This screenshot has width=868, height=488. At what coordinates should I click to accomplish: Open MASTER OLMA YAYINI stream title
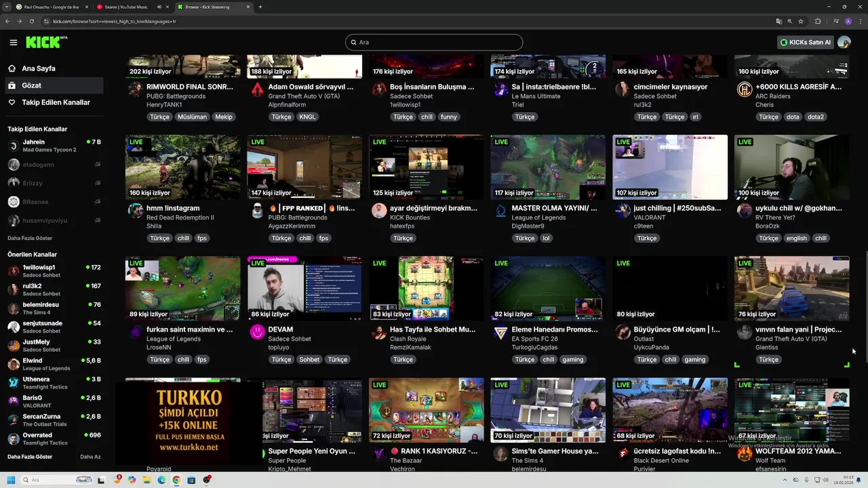[x=555, y=208]
